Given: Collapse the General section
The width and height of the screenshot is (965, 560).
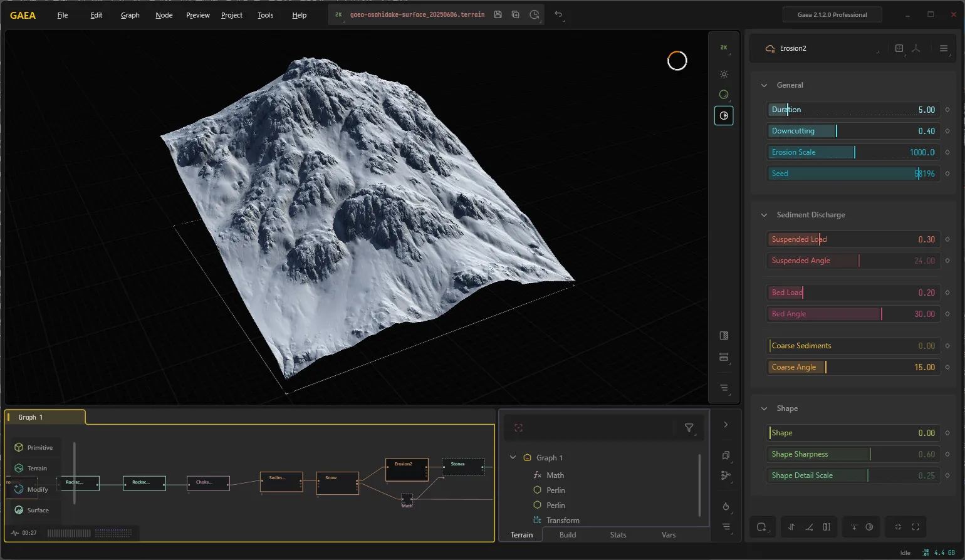Looking at the screenshot, I should (764, 85).
